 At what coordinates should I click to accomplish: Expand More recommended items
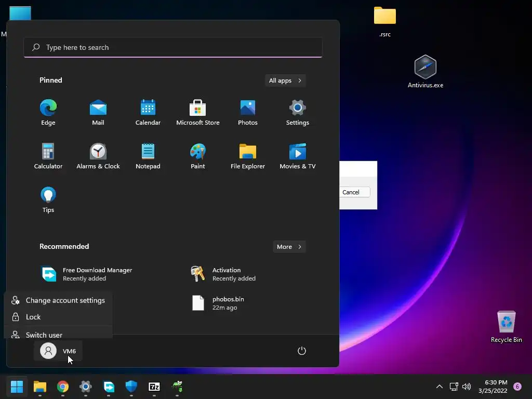pyautogui.click(x=289, y=247)
